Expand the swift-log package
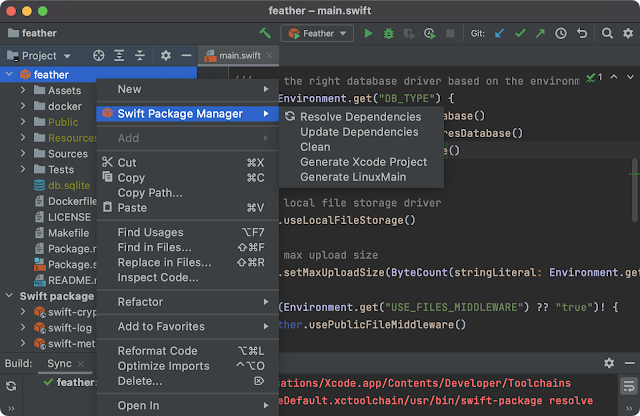Image resolution: width=640 pixels, height=416 pixels. click(x=23, y=327)
